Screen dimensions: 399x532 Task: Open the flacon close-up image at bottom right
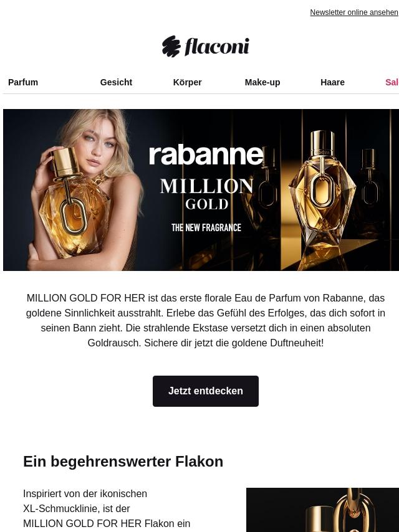click(x=322, y=510)
